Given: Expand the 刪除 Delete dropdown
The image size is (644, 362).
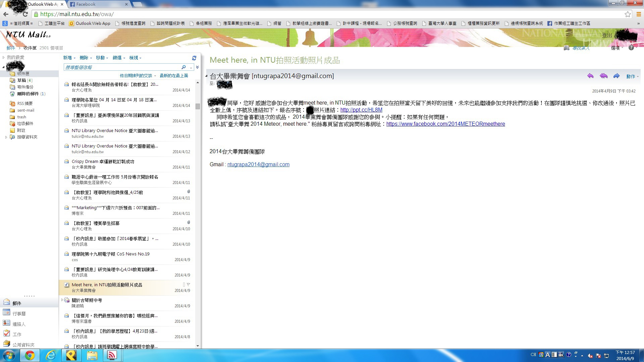Looking at the screenshot, I should pos(86,58).
